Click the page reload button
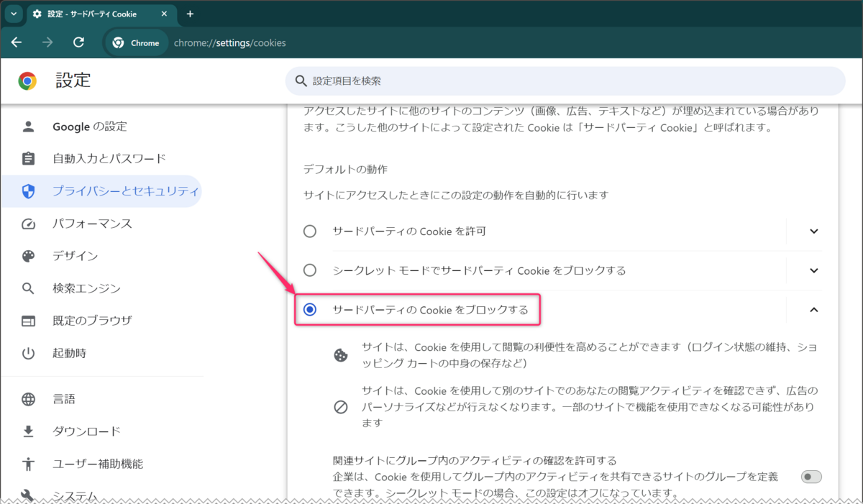The height and width of the screenshot is (504, 863). click(x=79, y=42)
